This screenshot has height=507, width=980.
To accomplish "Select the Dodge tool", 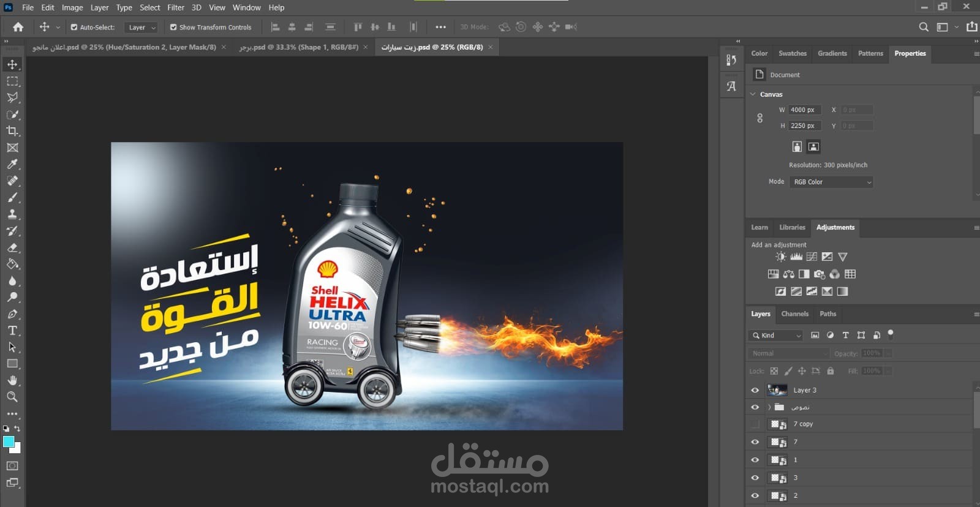I will point(12,297).
